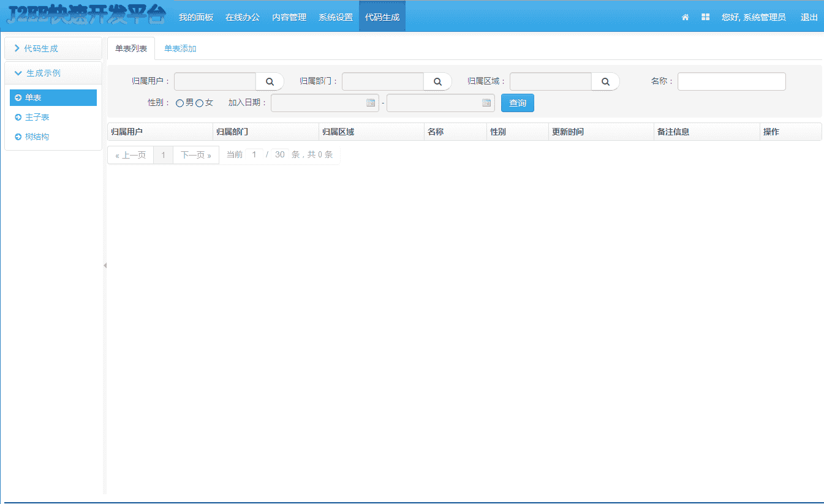Click the 归属部门 input field
The image size is (824, 504).
tap(383, 81)
